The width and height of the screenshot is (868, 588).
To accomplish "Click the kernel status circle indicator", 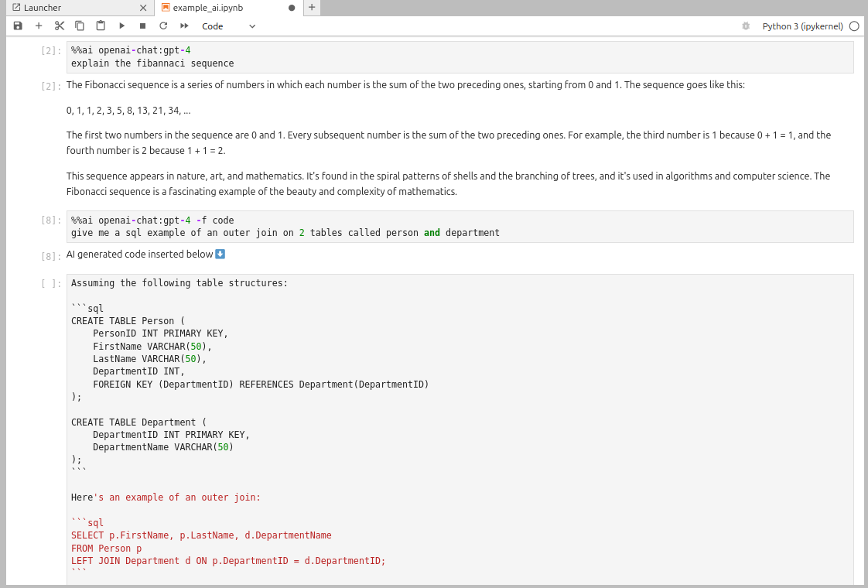I will point(854,26).
